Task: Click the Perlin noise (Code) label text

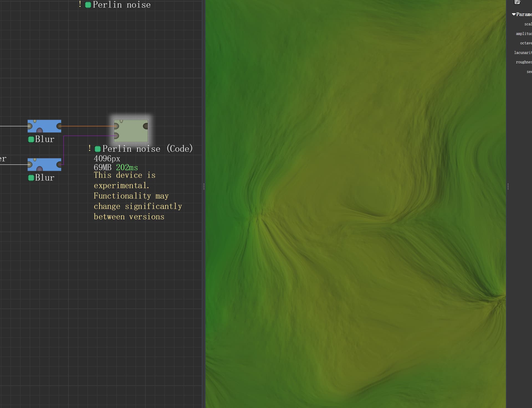Action: pyautogui.click(x=147, y=149)
